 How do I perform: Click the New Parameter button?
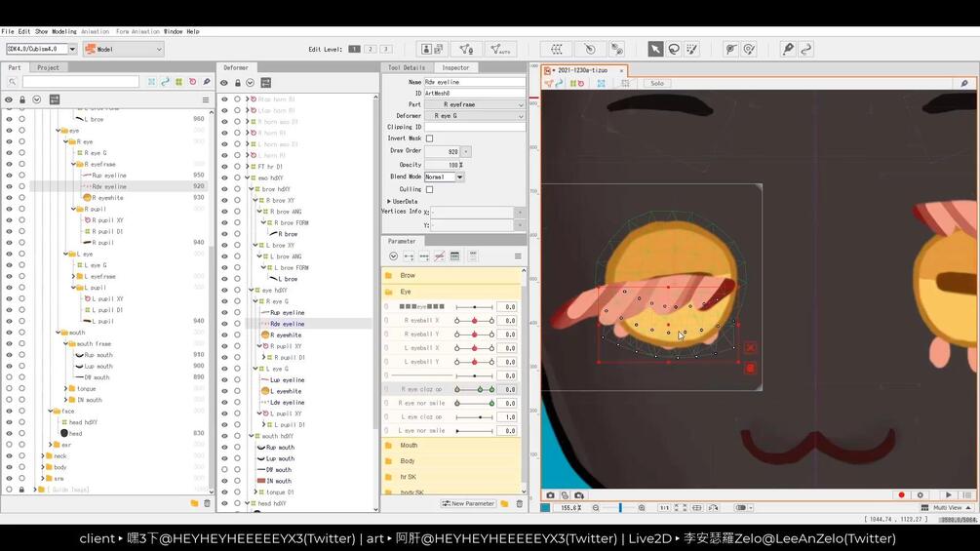pyautogui.click(x=468, y=503)
